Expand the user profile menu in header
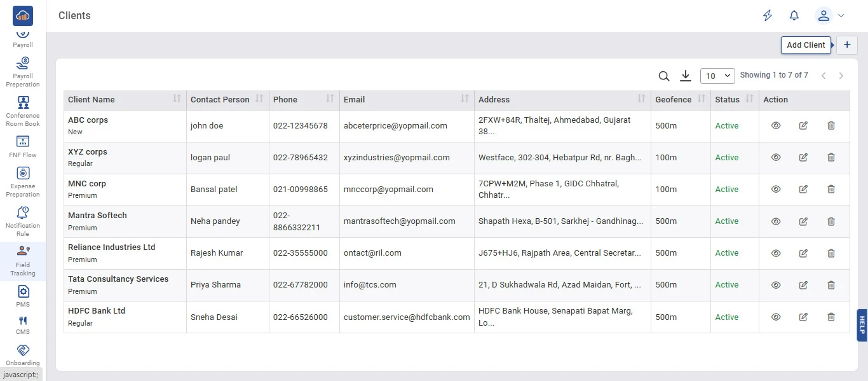868x381 pixels. [x=830, y=15]
